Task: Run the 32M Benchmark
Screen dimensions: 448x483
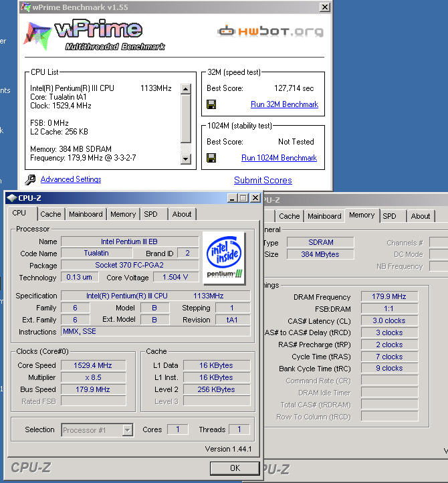Action: click(x=284, y=104)
